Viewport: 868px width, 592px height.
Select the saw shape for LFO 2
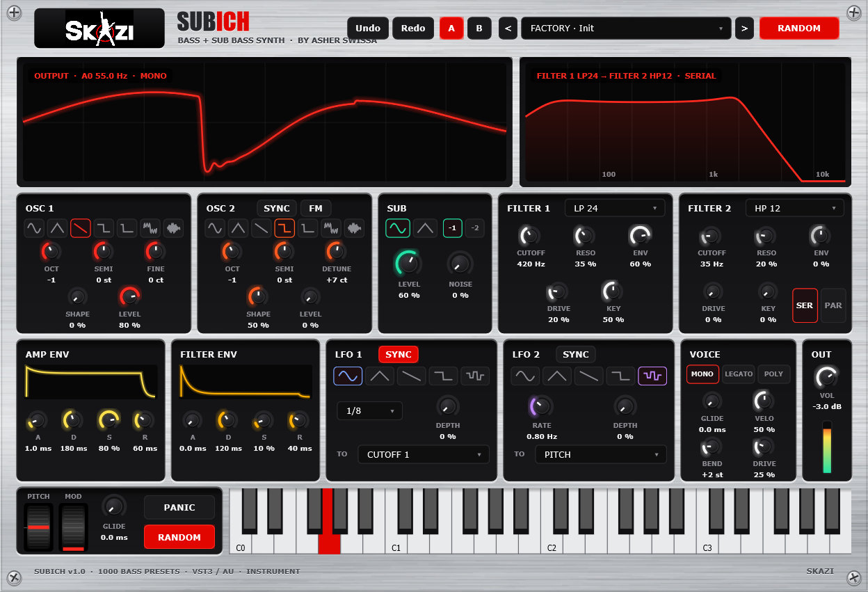coord(589,376)
